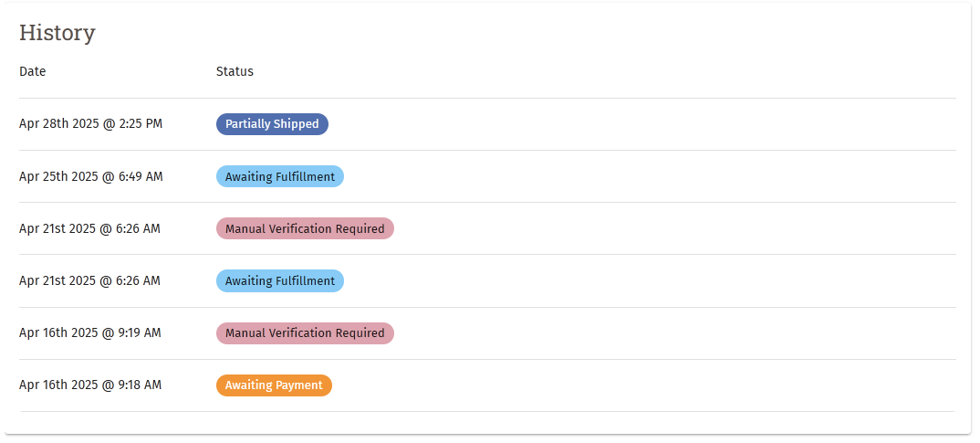Click Apr 21st date beside Awaiting Fulfillment
The image size is (980, 443).
[89, 281]
